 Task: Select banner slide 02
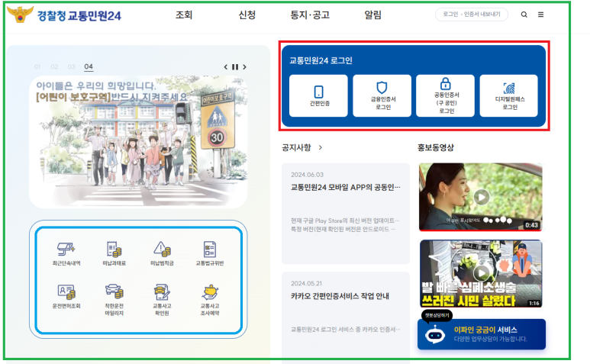click(54, 67)
